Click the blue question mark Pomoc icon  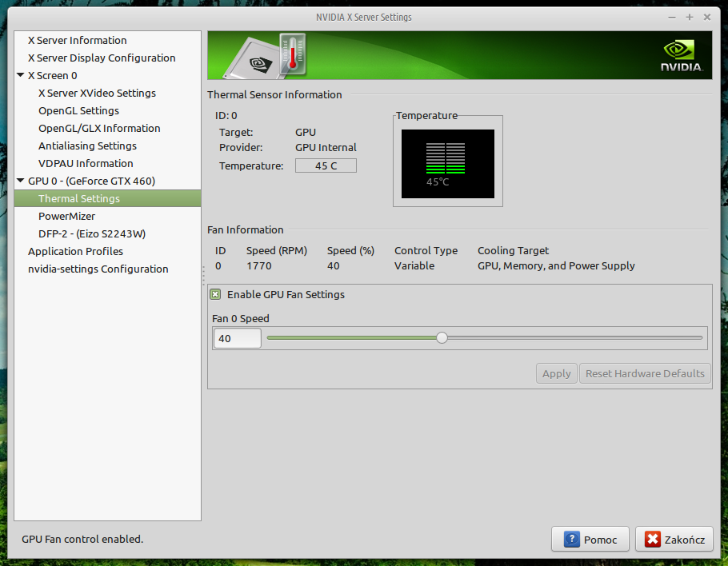(571, 539)
